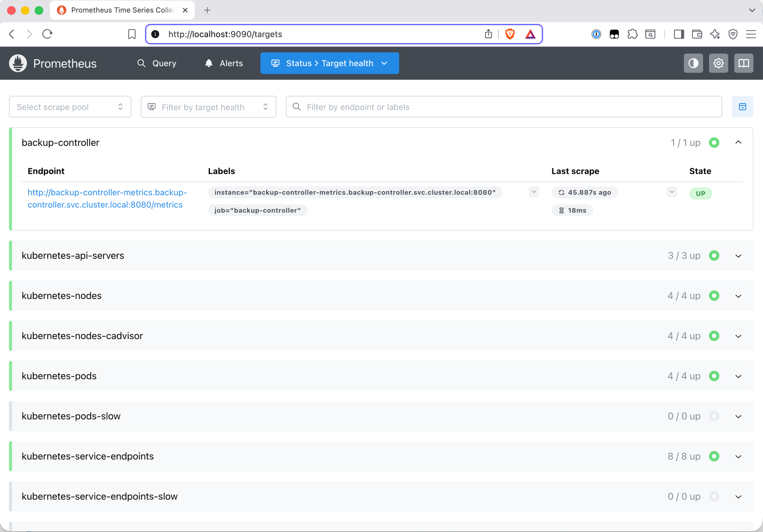Image resolution: width=763 pixels, height=532 pixels.
Task: Click the UP state badge
Action: [x=700, y=193]
